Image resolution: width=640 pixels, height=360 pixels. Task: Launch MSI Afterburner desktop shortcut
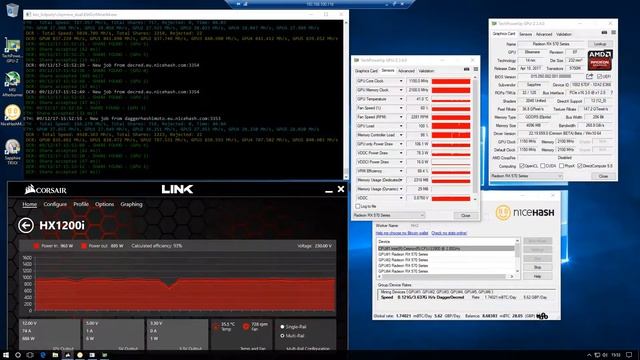(x=12, y=84)
